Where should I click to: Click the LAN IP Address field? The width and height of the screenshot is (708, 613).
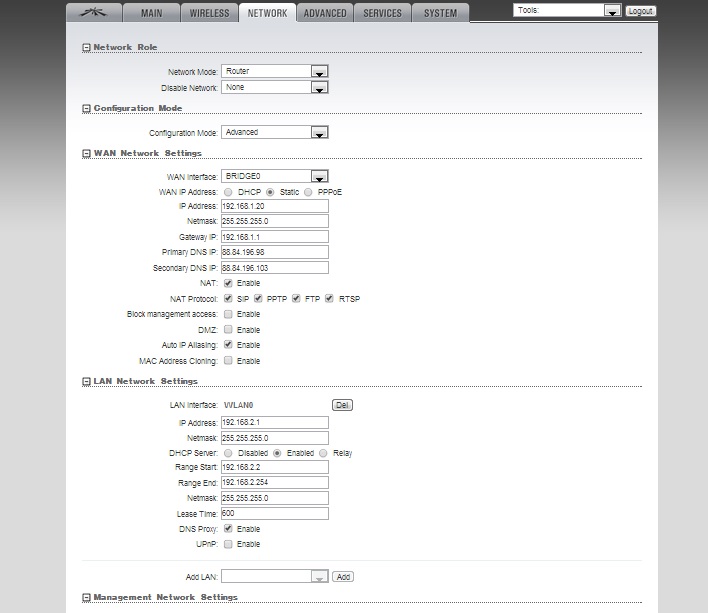275,423
